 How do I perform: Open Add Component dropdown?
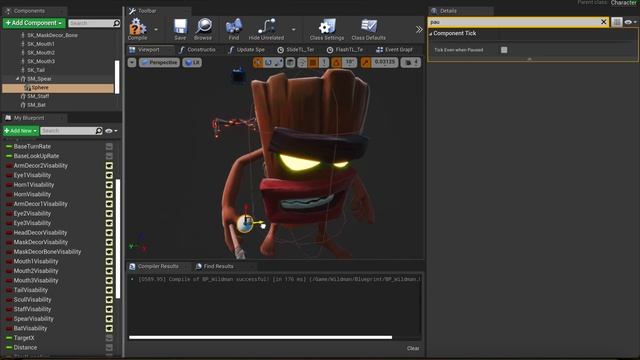[34, 23]
